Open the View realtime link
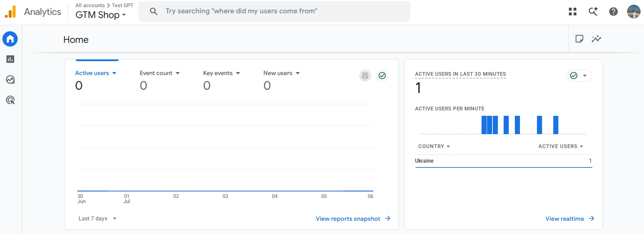The height and width of the screenshot is (234, 644). [x=570, y=219]
